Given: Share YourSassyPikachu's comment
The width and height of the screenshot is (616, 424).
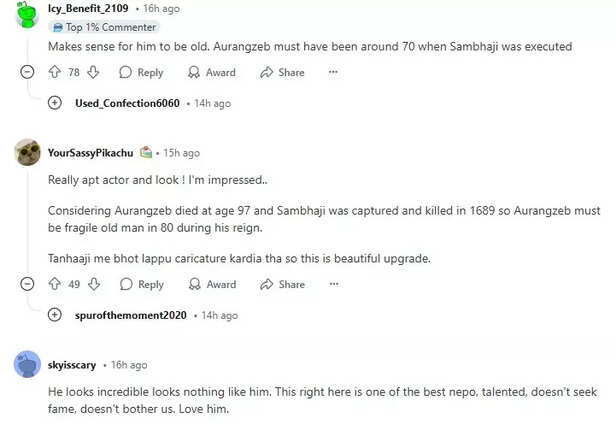Looking at the screenshot, I should click(282, 284).
